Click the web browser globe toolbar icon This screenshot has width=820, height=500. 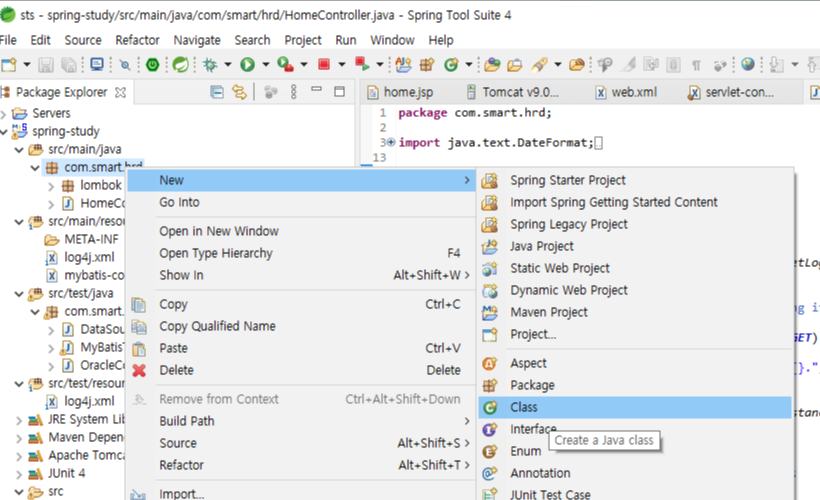click(x=748, y=64)
